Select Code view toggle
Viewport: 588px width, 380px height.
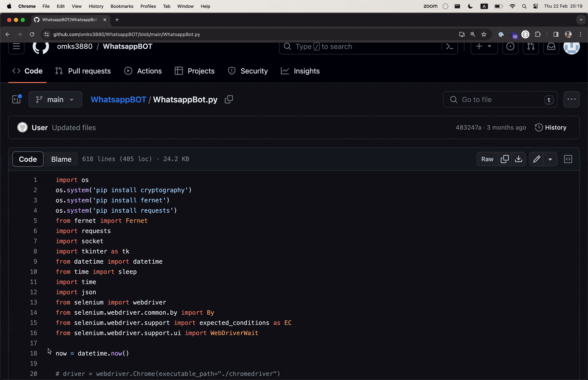coord(28,159)
